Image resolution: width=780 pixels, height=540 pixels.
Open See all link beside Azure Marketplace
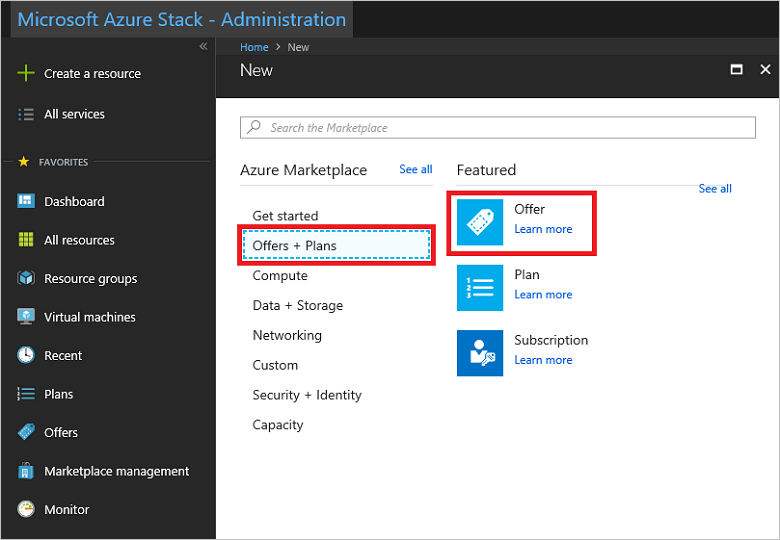click(415, 170)
